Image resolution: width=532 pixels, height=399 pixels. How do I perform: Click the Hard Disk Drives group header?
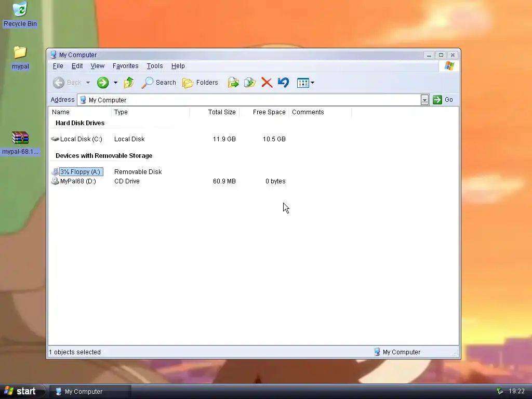(x=80, y=123)
